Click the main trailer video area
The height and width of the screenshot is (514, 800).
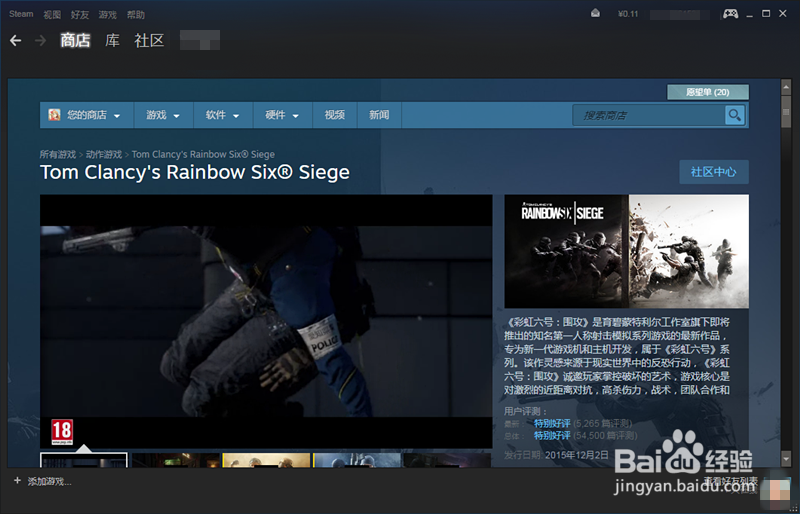pyautogui.click(x=266, y=321)
